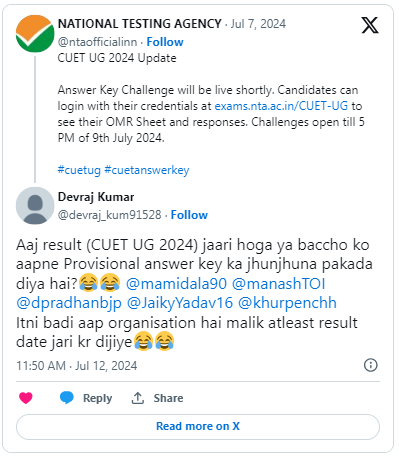Open the #cuetug hashtag
The image size is (399, 457).
pos(79,170)
